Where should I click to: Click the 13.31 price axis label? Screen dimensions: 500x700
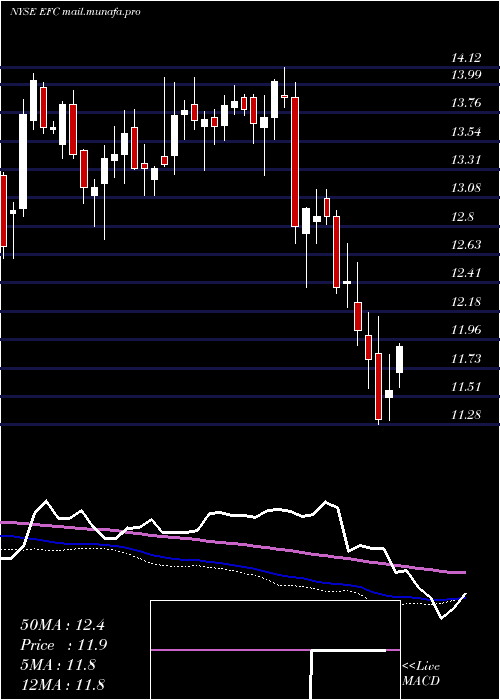[467, 160]
